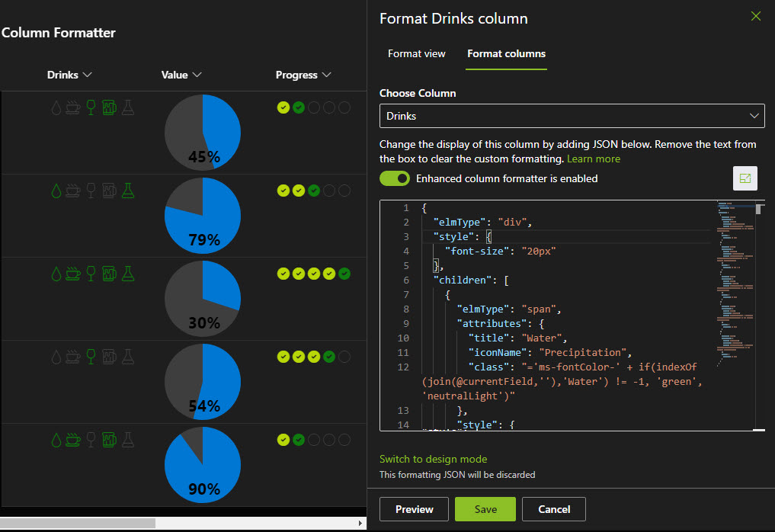Click the beer mug icon in the 45% row
This screenshot has width=775, height=532.
[109, 107]
